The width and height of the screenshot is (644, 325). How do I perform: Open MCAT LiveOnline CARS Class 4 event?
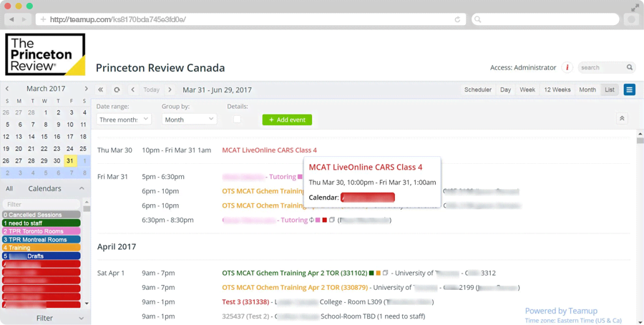coord(270,150)
